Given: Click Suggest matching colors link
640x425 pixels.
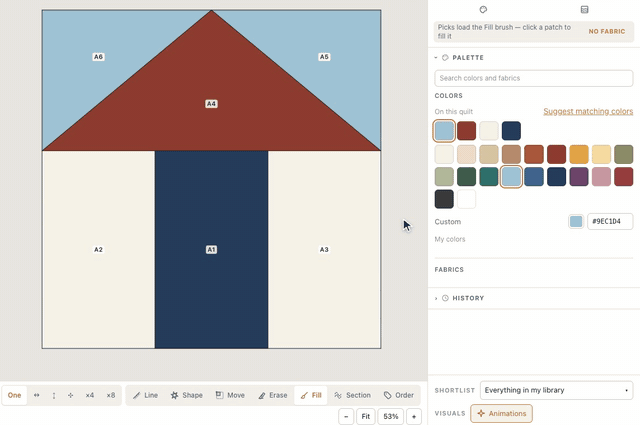Looking at the screenshot, I should (588, 111).
